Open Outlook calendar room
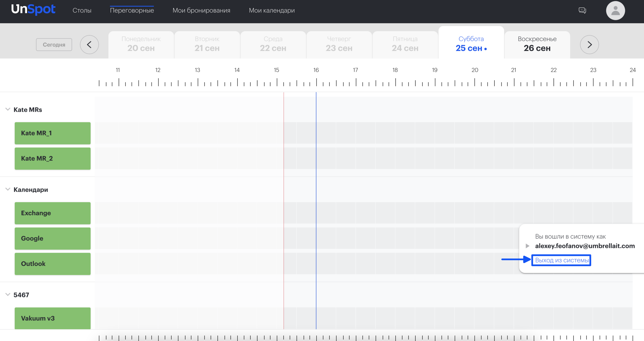Screen dimensions: 644x341 pos(53,264)
